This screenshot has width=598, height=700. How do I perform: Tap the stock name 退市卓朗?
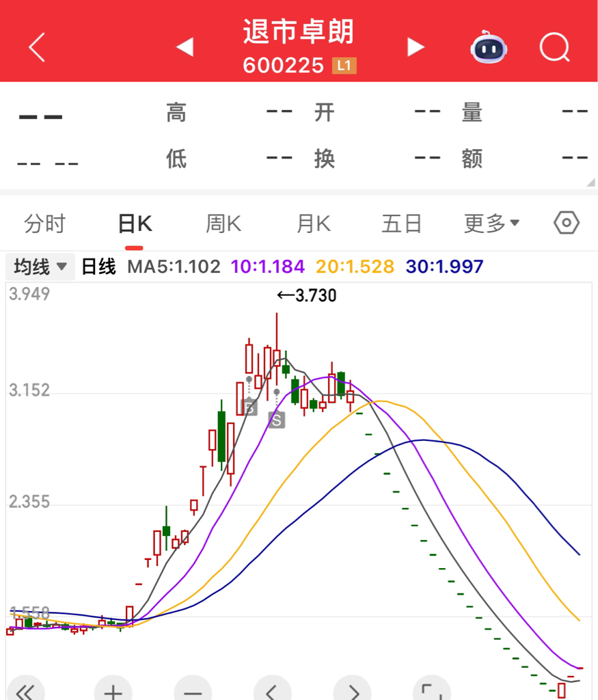click(299, 31)
